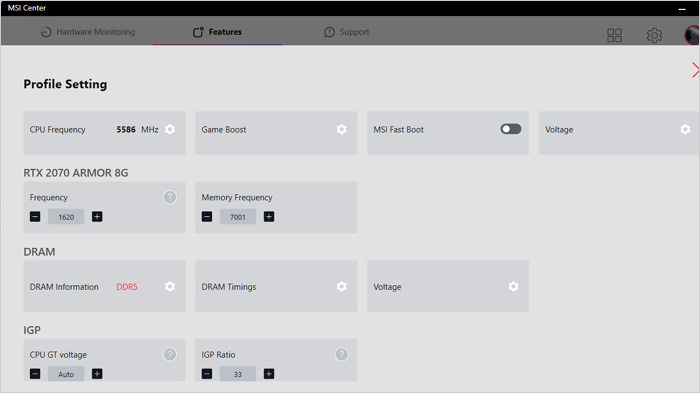This screenshot has height=393, width=700.
Task: Click the 5586 CPU frequency value
Action: pos(126,130)
